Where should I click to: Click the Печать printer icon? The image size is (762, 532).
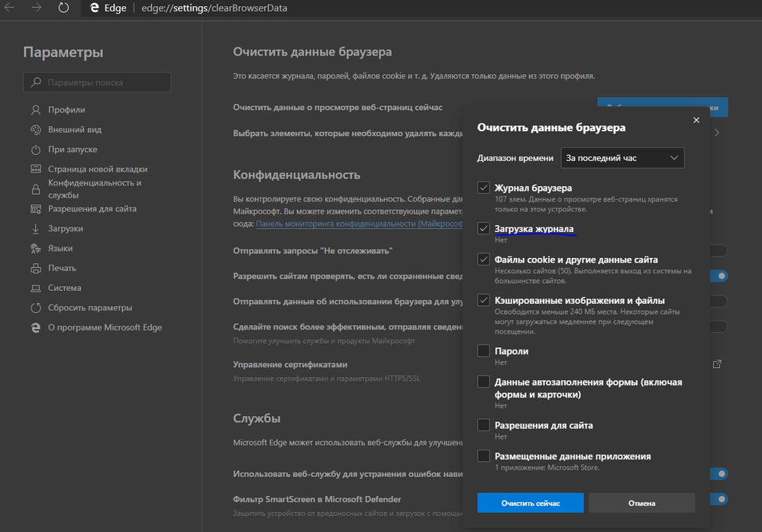click(x=36, y=268)
